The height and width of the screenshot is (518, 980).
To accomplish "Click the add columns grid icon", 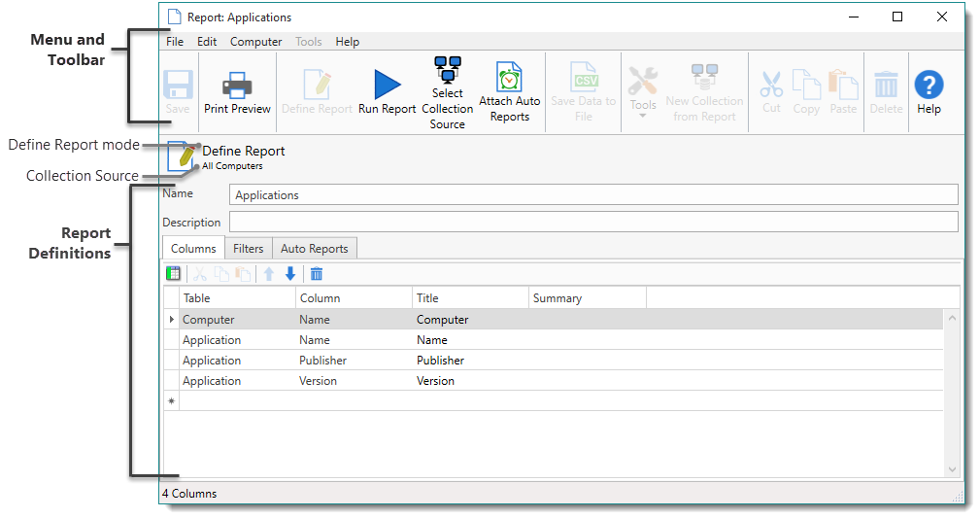I will (x=174, y=274).
